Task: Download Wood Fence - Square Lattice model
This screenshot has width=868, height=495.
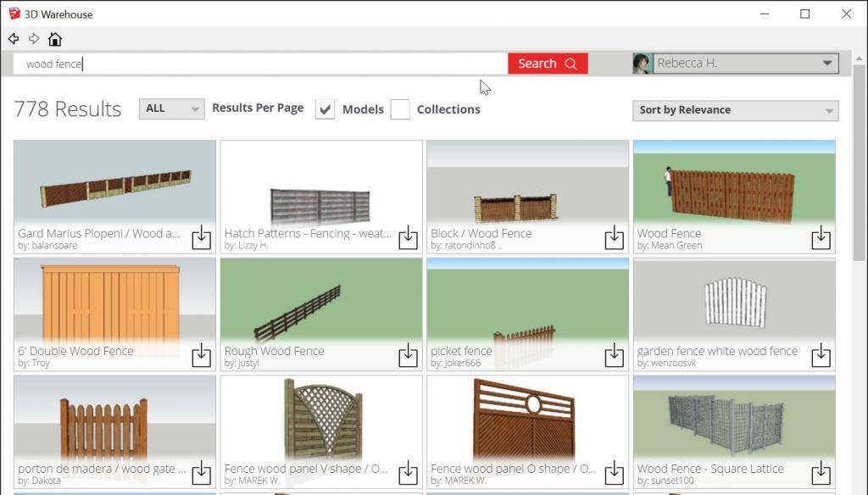Action: coord(821,473)
